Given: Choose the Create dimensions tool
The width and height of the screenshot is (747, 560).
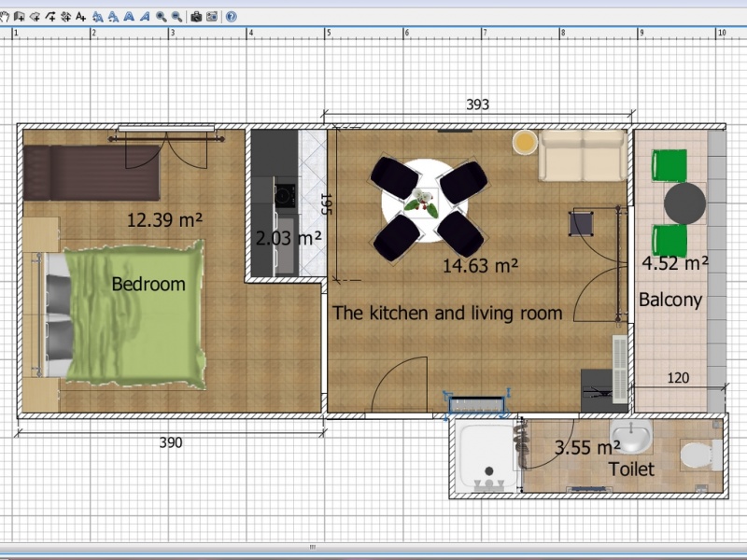Looking at the screenshot, I should [x=65, y=17].
